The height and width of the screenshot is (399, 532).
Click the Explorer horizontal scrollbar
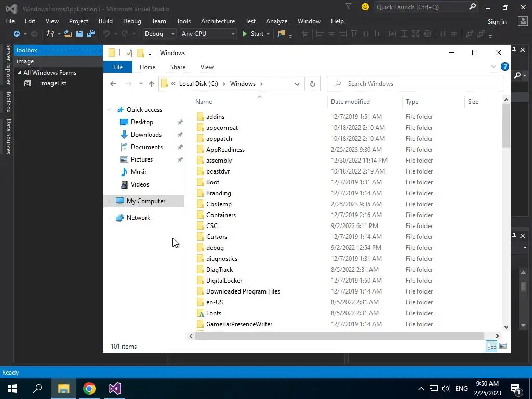click(x=339, y=336)
